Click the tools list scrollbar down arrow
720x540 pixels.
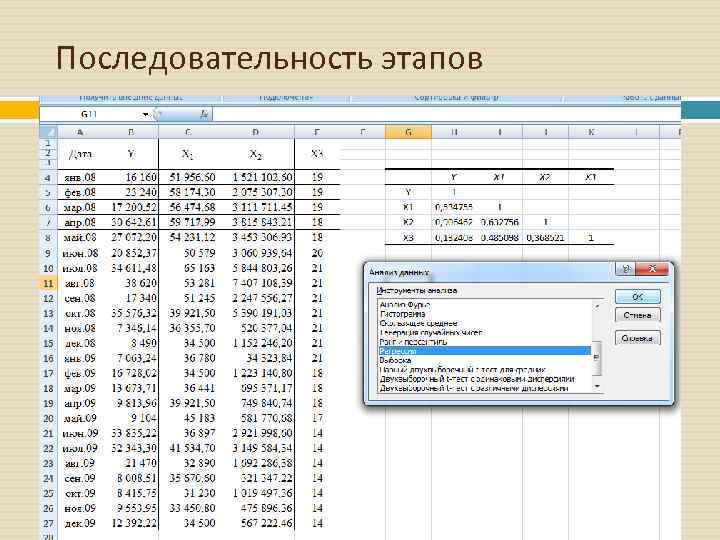597,387
